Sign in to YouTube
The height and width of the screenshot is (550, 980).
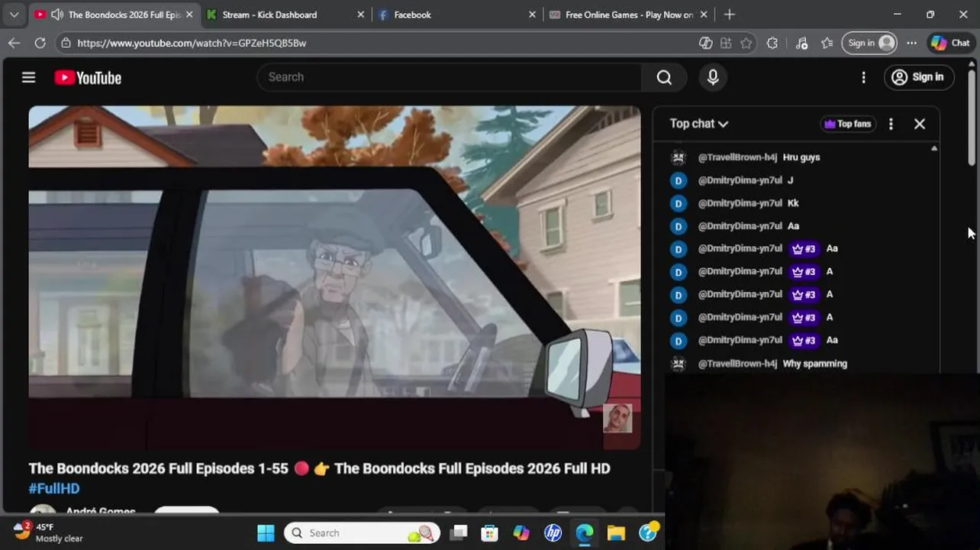pos(918,77)
